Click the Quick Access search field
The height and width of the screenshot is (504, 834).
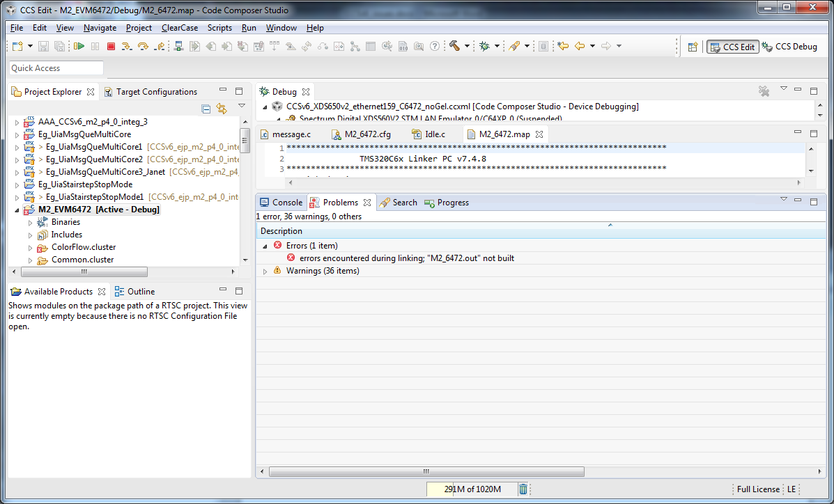pyautogui.click(x=56, y=68)
